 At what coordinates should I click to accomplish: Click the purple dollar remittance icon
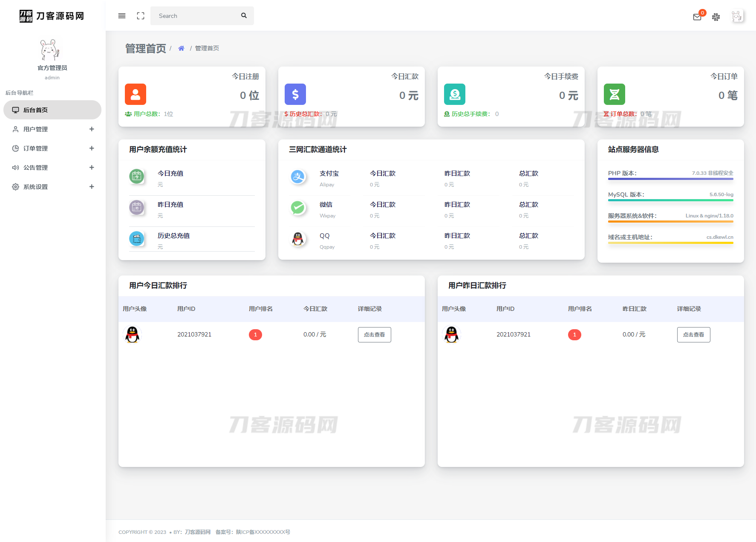coord(295,94)
